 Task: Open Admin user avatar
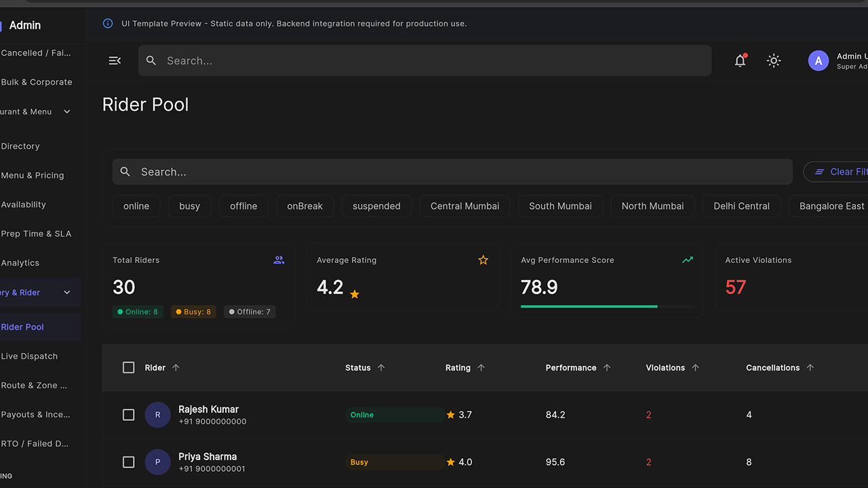pos(818,61)
